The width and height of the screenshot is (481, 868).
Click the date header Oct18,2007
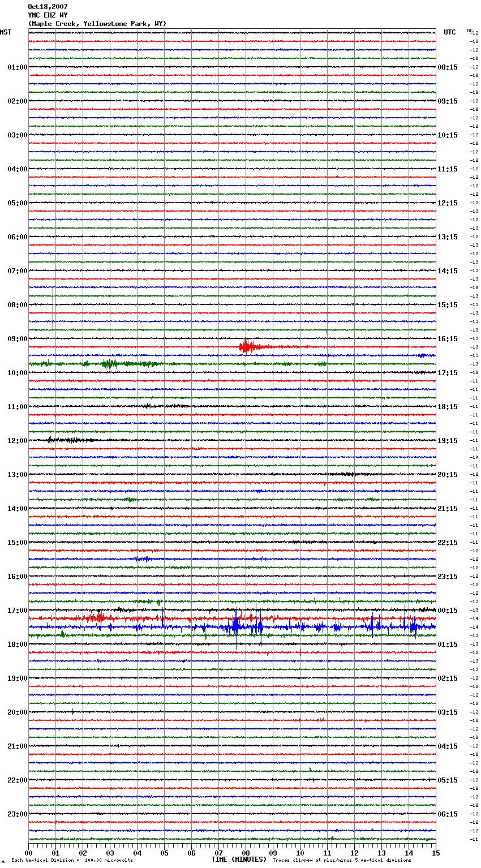click(x=48, y=7)
